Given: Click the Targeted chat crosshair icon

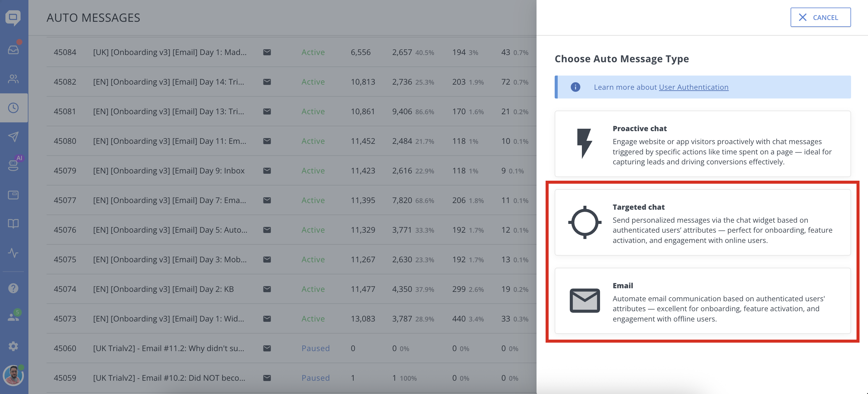Looking at the screenshot, I should (585, 222).
